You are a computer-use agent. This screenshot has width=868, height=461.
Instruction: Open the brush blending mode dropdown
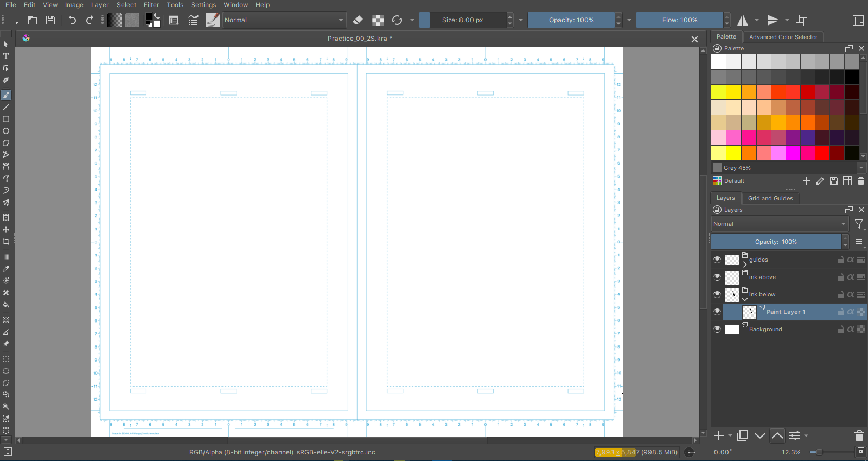(284, 20)
